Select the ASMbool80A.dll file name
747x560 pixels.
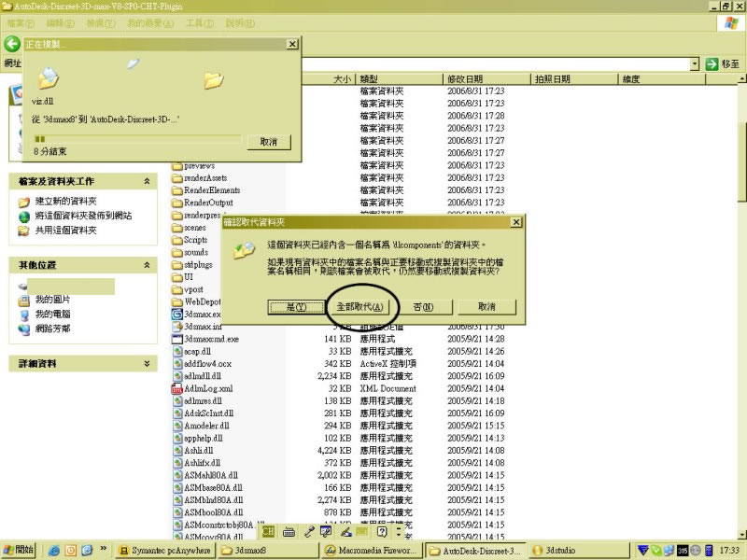[x=214, y=512]
